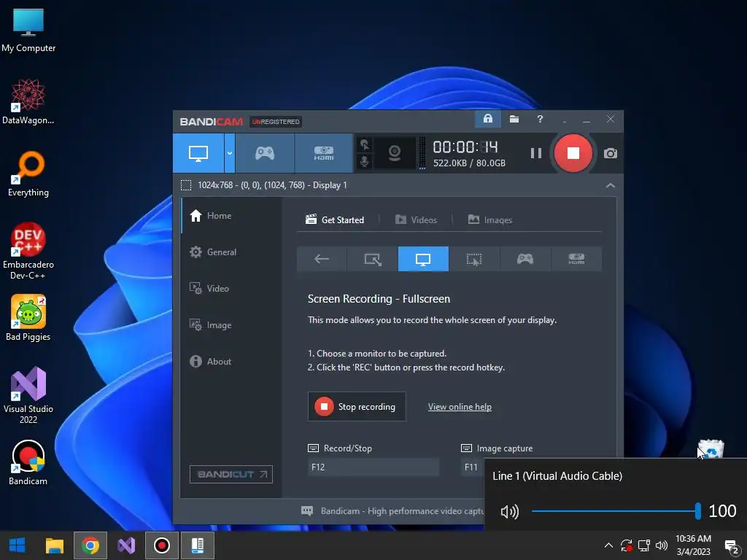747x560 pixels.
Task: Mute Line 1 audio with speaker icon
Action: coord(509,512)
